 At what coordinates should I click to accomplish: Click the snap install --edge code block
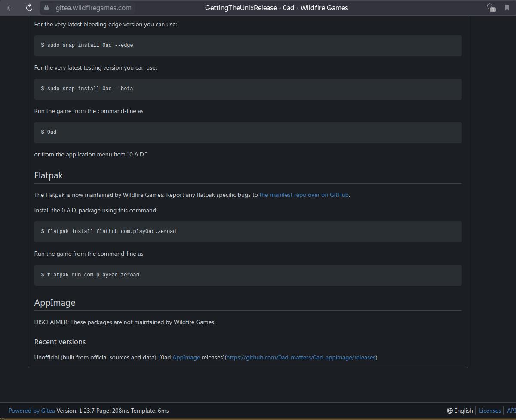(x=248, y=46)
